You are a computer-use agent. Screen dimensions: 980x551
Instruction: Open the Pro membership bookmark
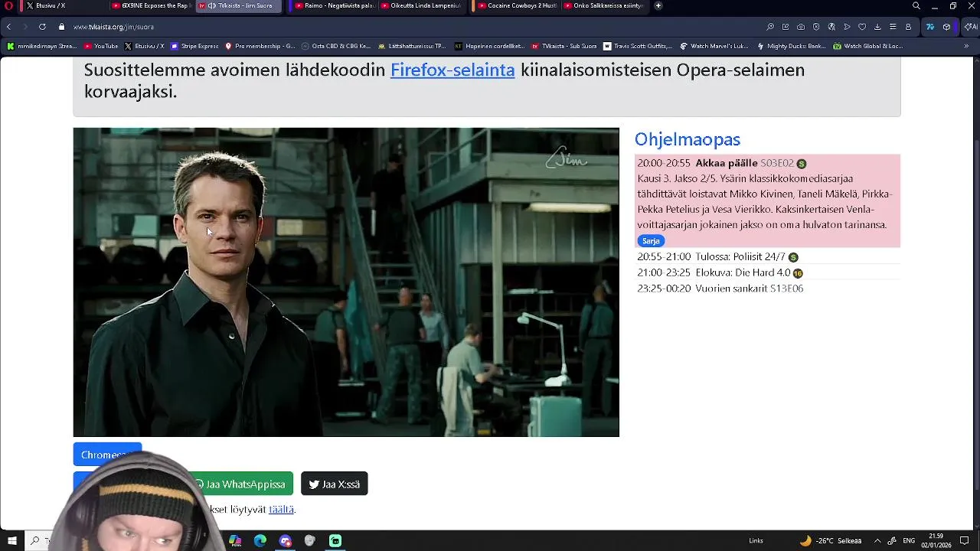[x=260, y=46]
